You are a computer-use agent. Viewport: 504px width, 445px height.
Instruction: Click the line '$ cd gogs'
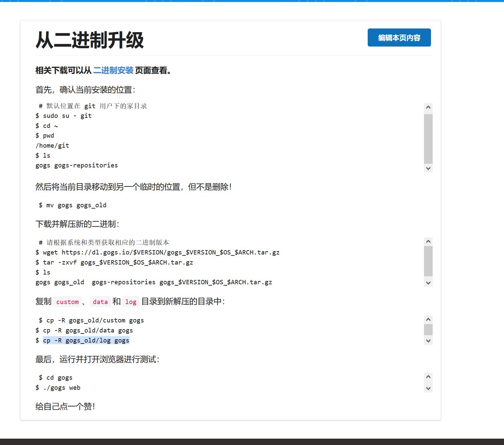(56, 378)
